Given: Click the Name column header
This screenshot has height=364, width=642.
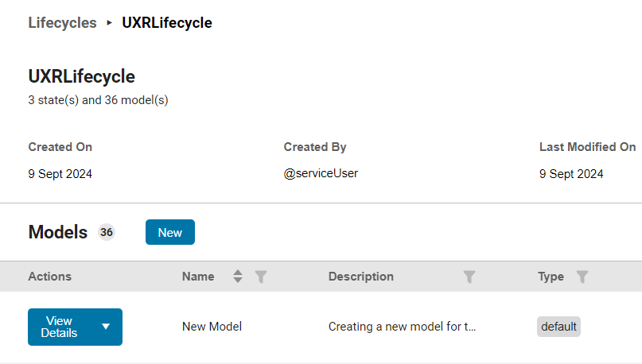Looking at the screenshot, I should [x=198, y=277].
